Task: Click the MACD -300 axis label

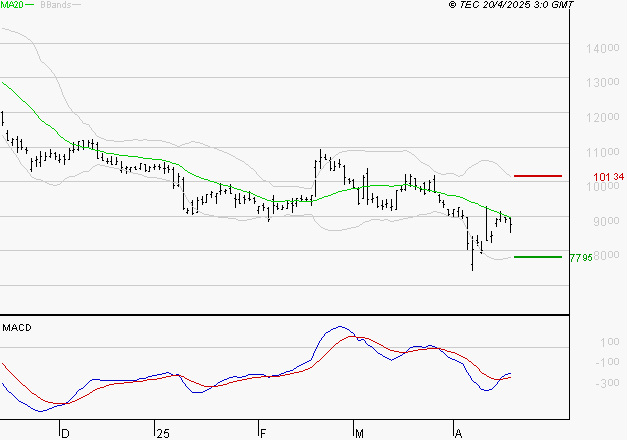Action: tap(607, 383)
